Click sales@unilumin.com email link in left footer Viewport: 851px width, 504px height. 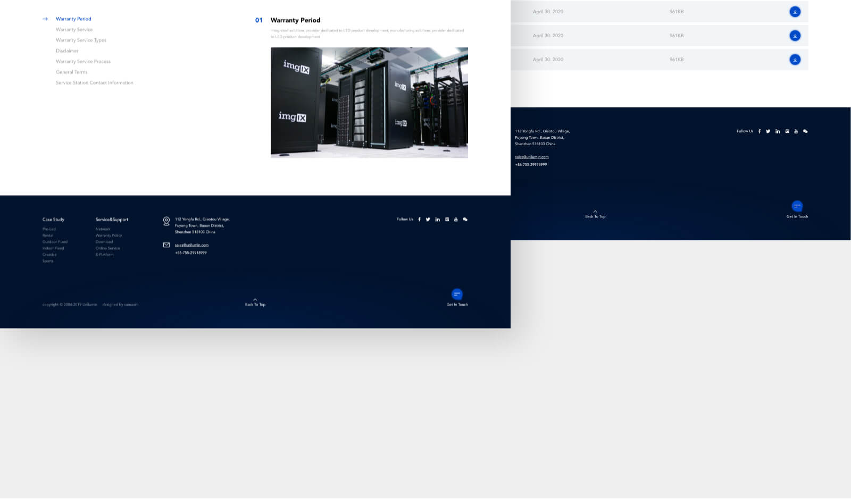191,245
